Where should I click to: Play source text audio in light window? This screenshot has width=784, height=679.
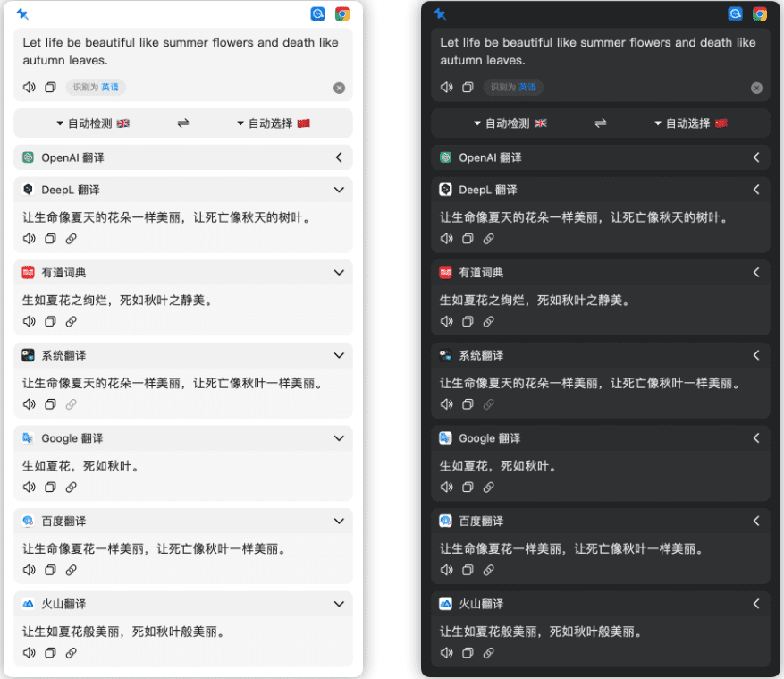pyautogui.click(x=29, y=87)
